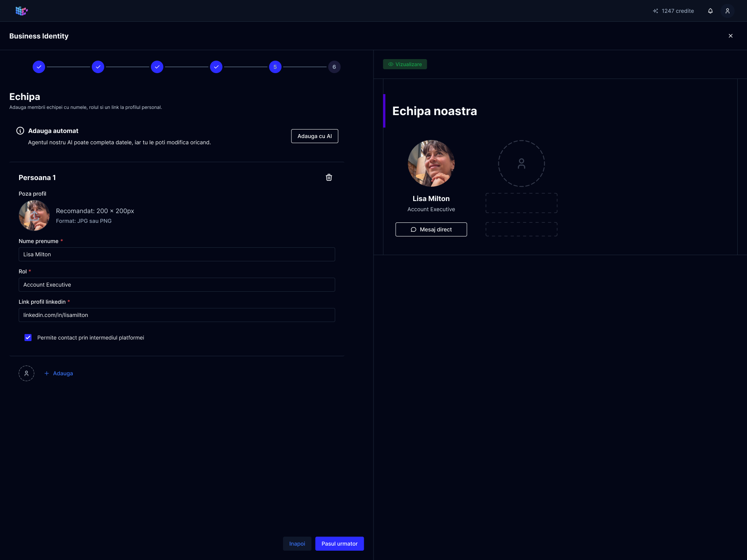Select current step 5 in the stepper
747x560 pixels.
(x=275, y=67)
